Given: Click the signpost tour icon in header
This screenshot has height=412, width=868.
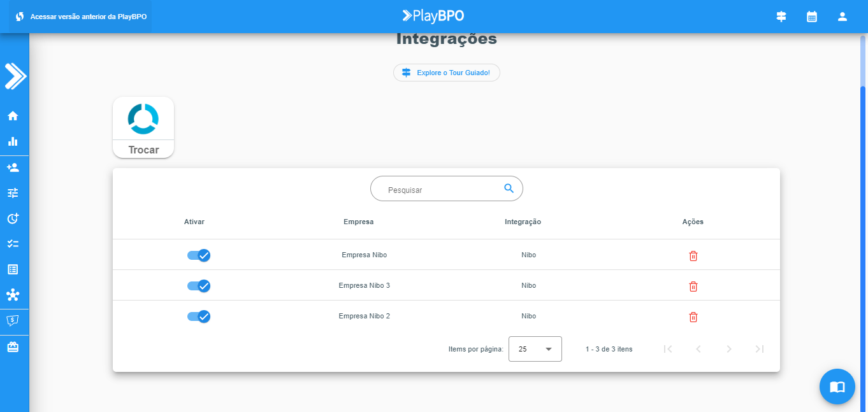Looking at the screenshot, I should 781,17.
